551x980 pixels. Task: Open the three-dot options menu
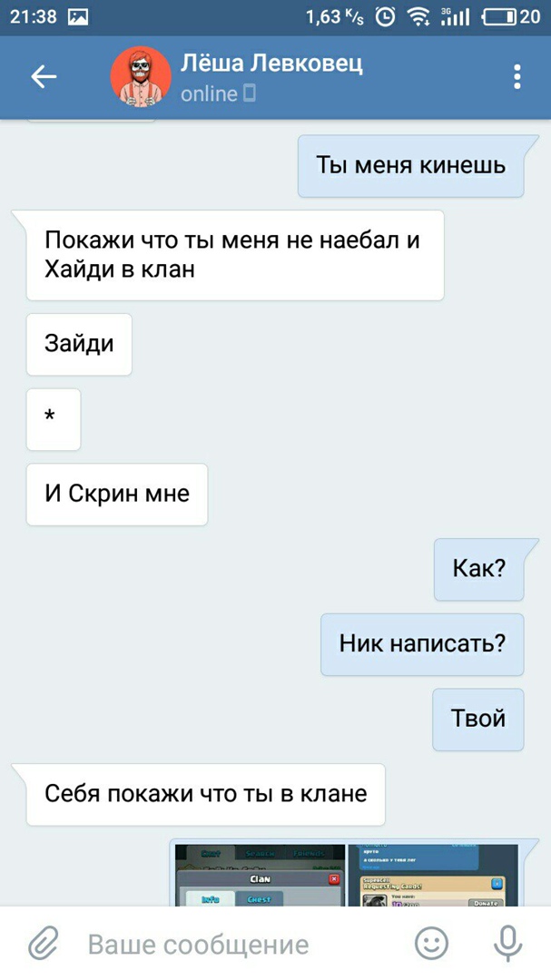click(517, 77)
